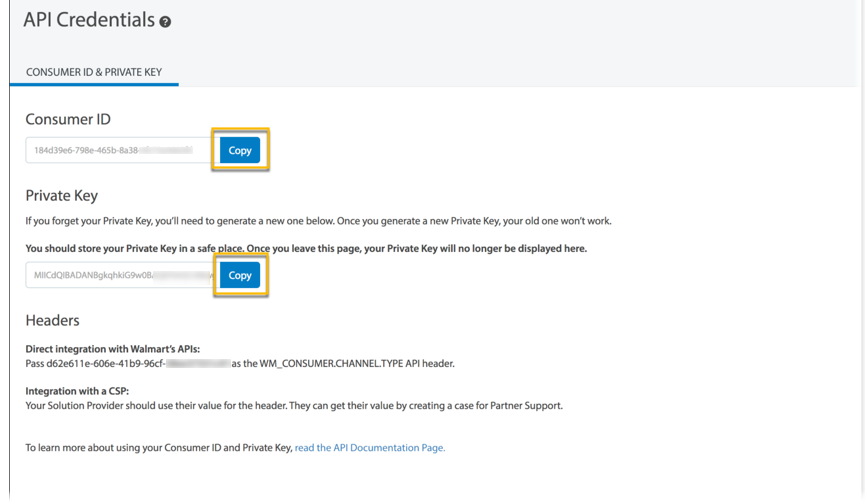Click the 'If you forget your Private Key' sentence

click(318, 221)
